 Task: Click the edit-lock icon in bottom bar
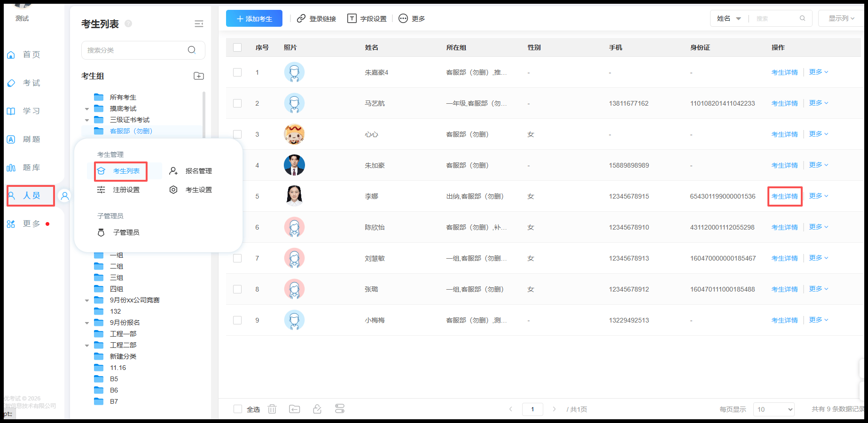pos(317,409)
